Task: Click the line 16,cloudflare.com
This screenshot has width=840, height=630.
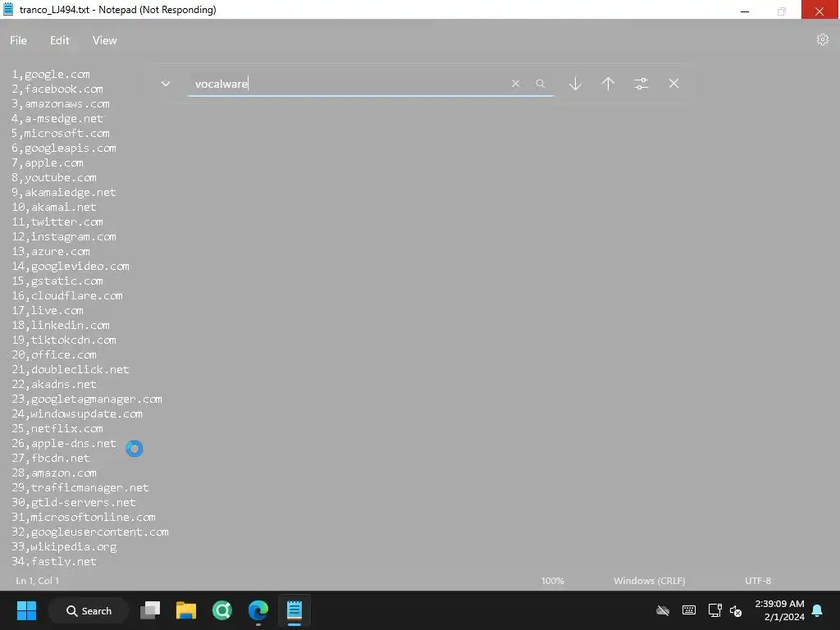Action: tap(67, 295)
